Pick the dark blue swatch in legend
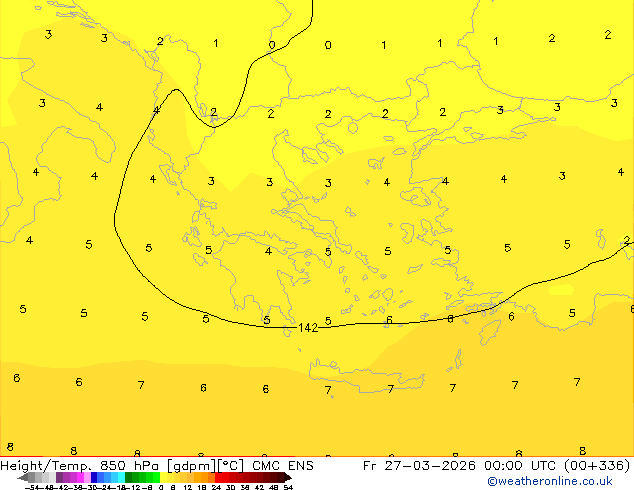 pyautogui.click(x=94, y=477)
